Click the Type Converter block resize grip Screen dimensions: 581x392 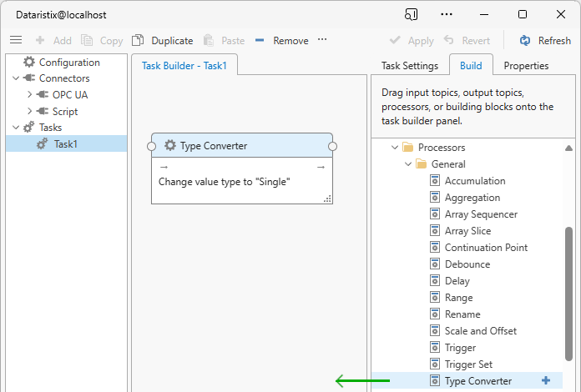tap(327, 199)
